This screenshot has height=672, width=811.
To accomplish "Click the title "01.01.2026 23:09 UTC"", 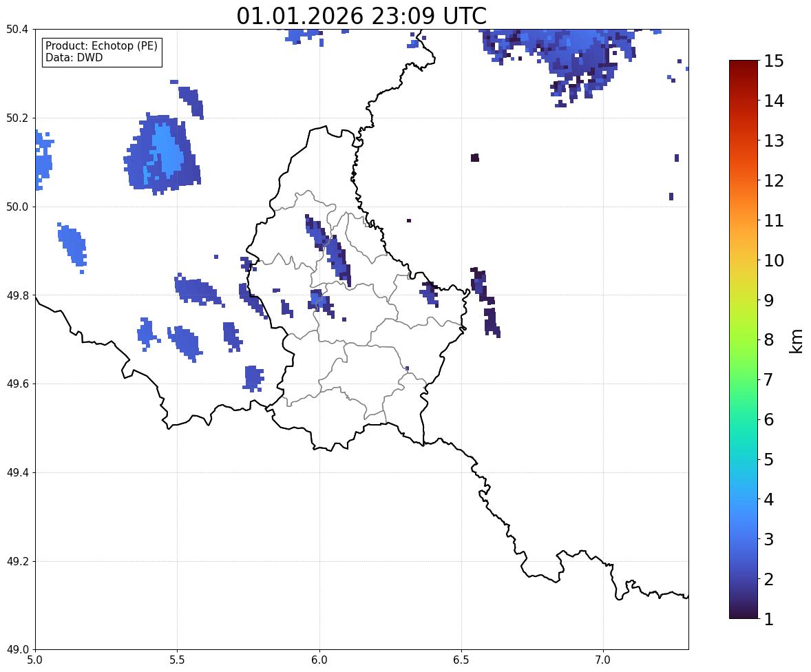I will 361,16.
